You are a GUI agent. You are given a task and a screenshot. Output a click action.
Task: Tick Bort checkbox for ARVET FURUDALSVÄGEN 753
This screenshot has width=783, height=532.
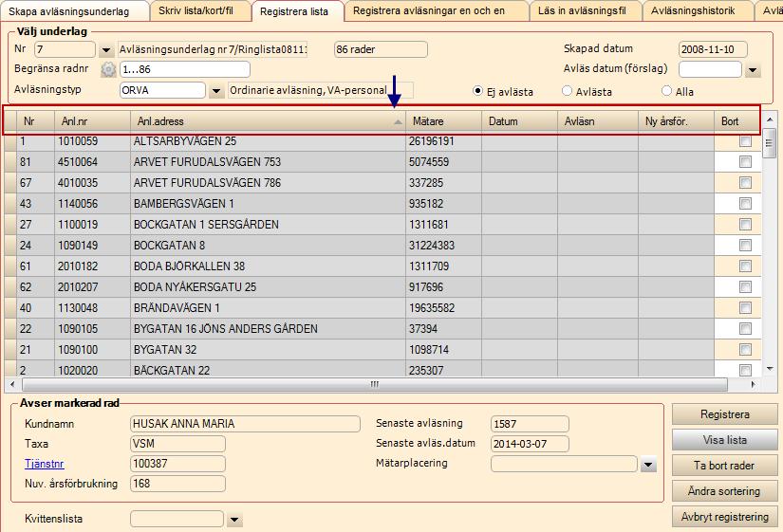[x=745, y=162]
